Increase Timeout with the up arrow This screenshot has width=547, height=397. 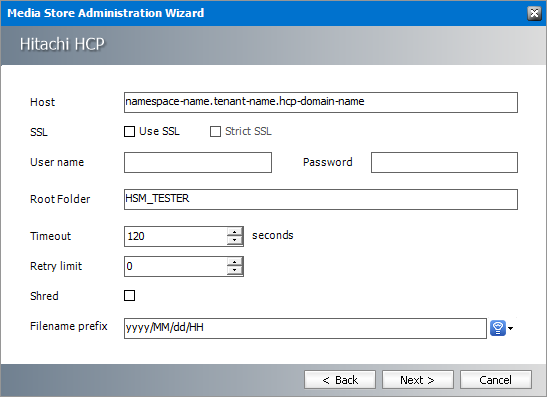coord(234,232)
